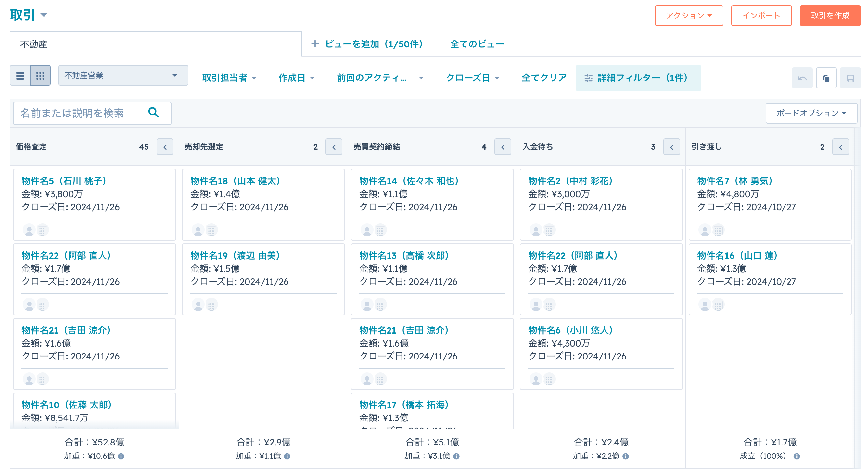868x475 pixels.
Task: Switch to list view layout
Action: [20, 75]
